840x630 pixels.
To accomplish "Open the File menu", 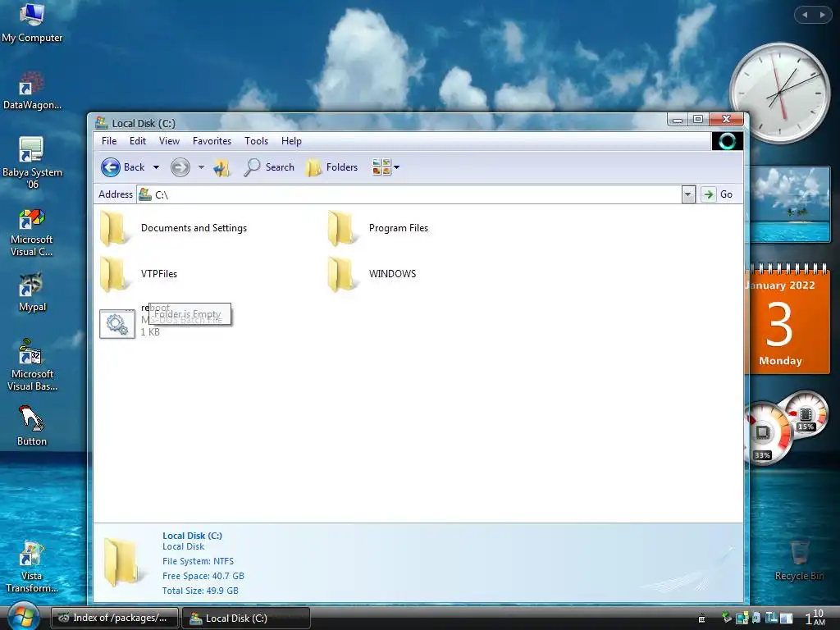I will (x=109, y=141).
